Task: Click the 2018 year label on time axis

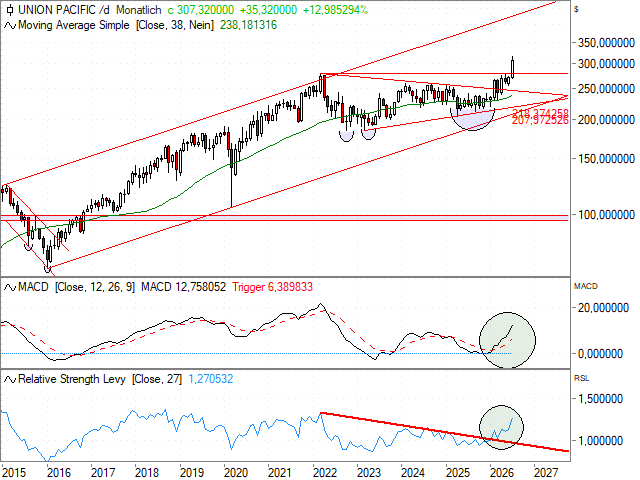Action: point(147,473)
